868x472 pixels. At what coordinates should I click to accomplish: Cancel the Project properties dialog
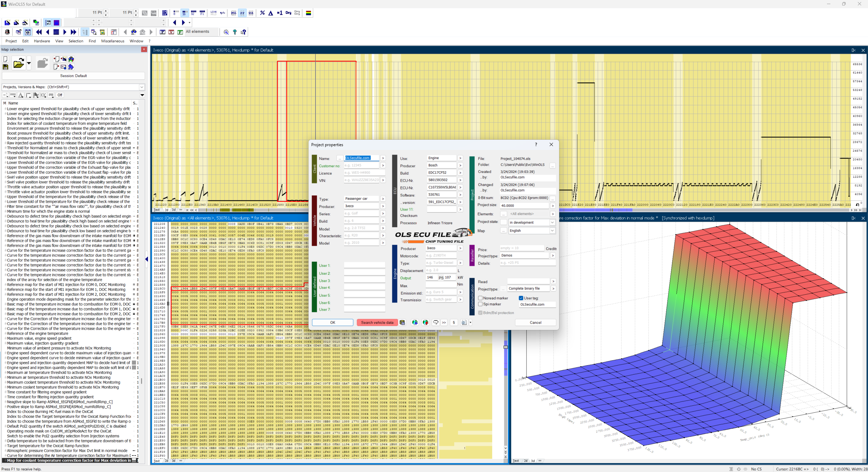pyautogui.click(x=535, y=322)
